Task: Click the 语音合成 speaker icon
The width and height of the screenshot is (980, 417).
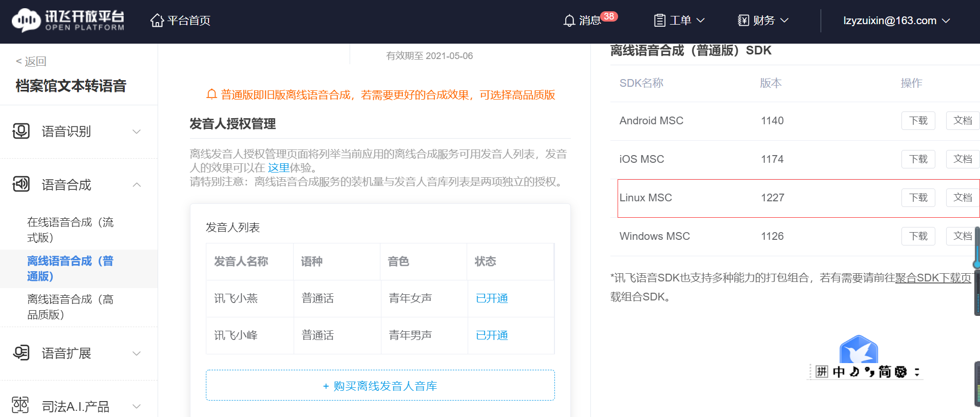Action: tap(21, 184)
